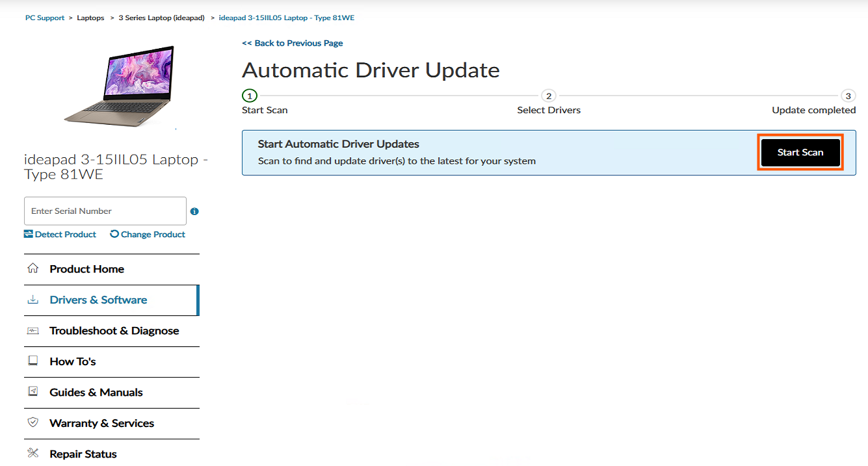Open How To's section

coord(112,361)
